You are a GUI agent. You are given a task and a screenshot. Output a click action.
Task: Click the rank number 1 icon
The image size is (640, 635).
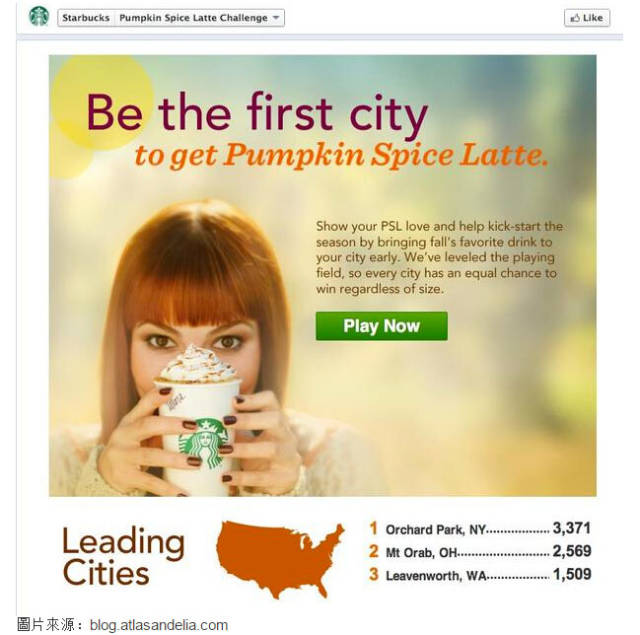click(373, 528)
